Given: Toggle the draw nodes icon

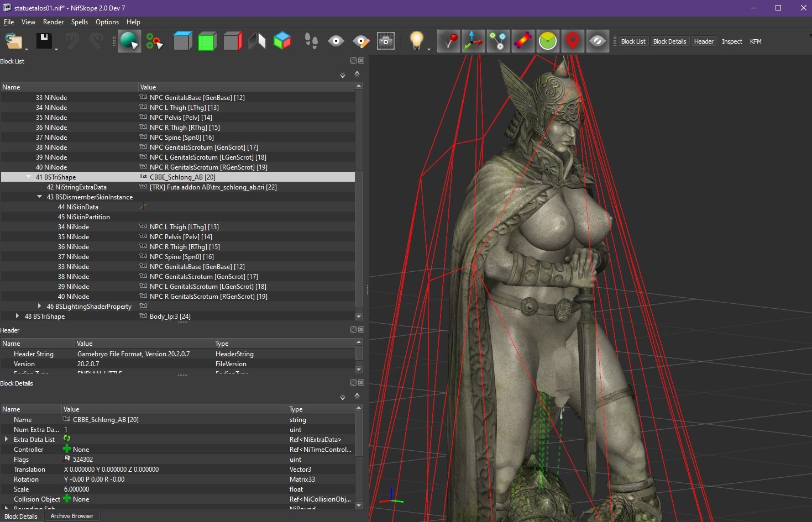Looking at the screenshot, I should click(499, 41).
